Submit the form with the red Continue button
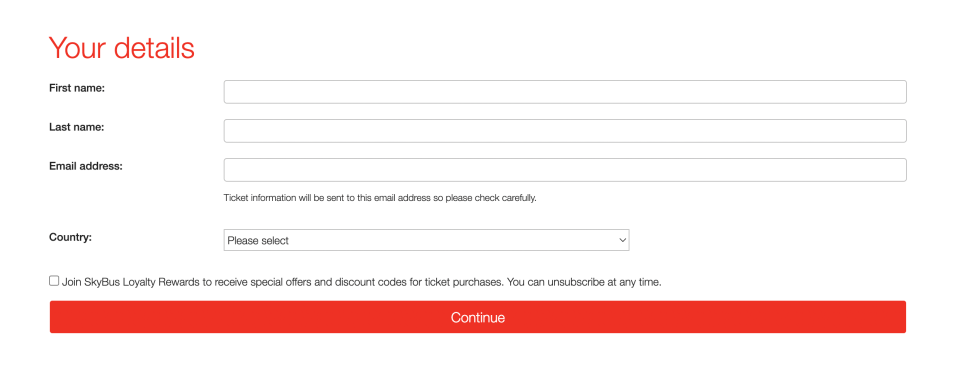 (x=478, y=317)
